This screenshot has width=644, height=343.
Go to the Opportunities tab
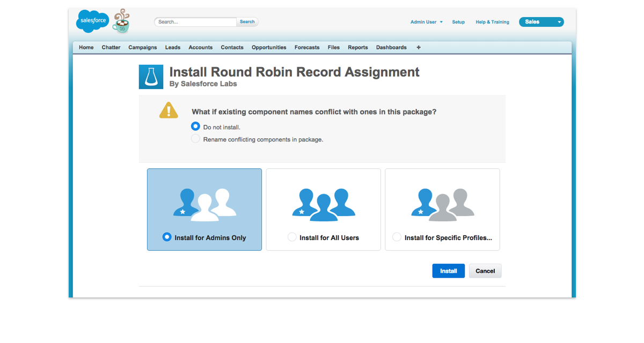(x=269, y=48)
